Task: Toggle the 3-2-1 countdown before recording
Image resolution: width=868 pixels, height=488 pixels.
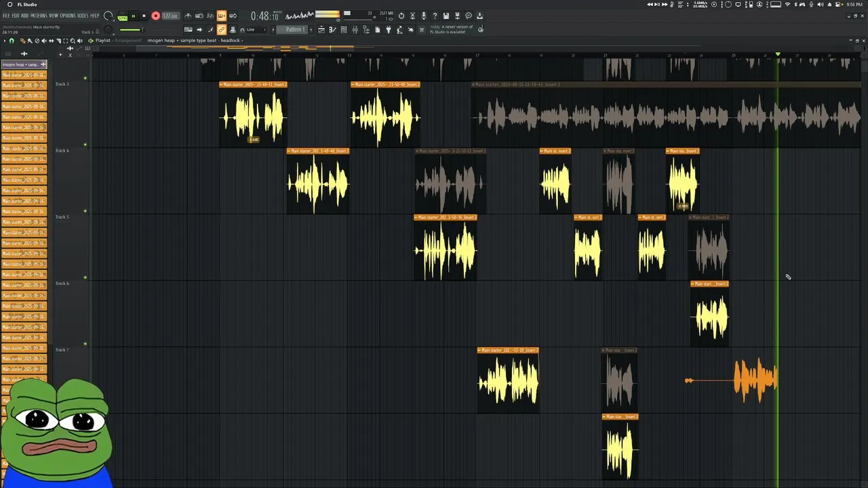Action: 210,16
